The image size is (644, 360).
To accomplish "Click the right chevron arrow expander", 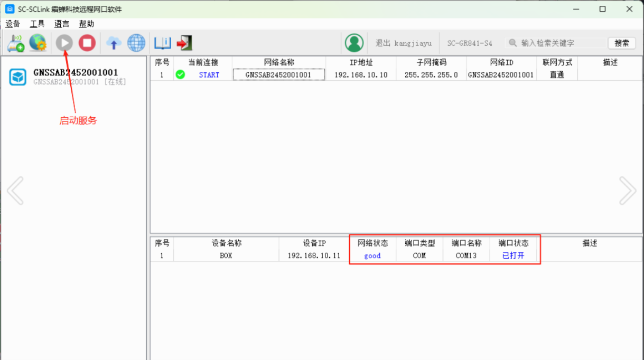I will 628,190.
